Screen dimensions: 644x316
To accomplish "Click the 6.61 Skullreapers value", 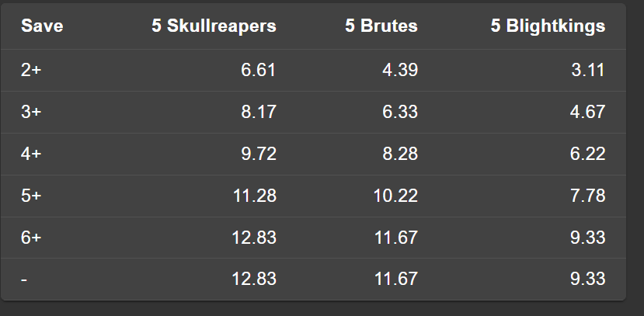I will point(259,71).
